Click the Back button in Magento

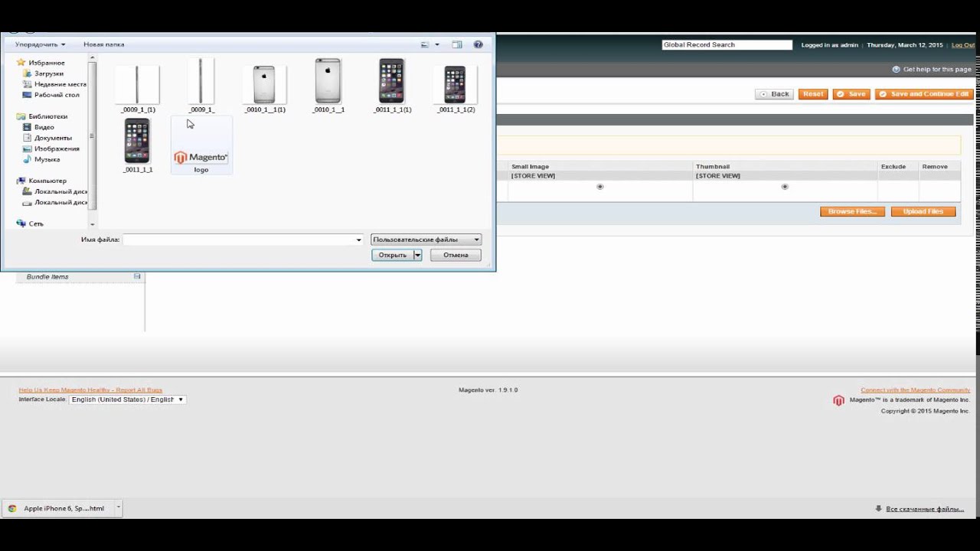tap(774, 94)
